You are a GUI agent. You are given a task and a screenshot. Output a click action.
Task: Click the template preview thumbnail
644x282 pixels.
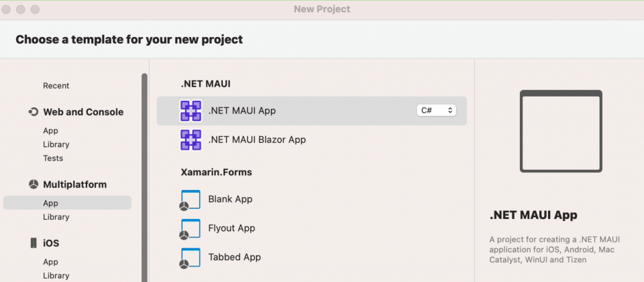coord(561,132)
